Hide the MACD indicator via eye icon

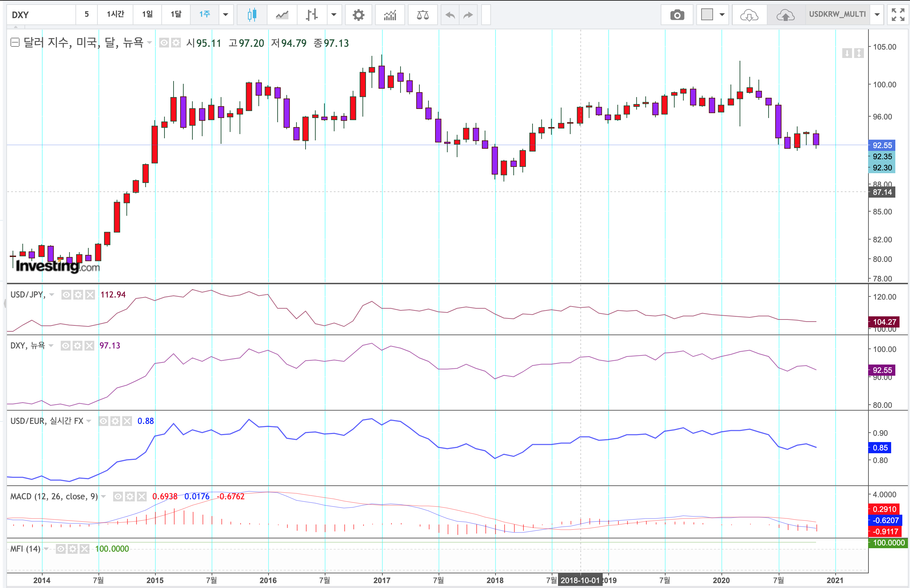point(118,497)
